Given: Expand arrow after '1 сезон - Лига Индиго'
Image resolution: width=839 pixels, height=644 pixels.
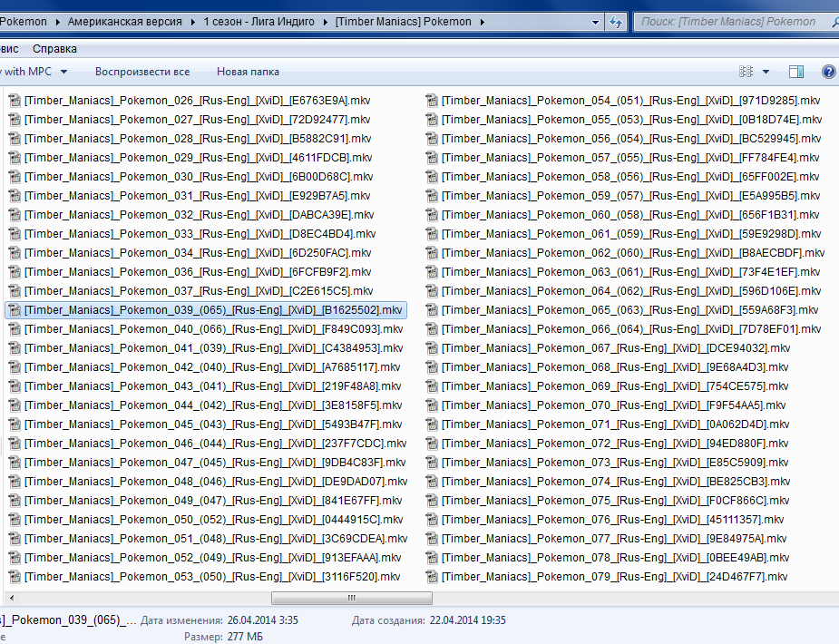Looking at the screenshot, I should (325, 23).
